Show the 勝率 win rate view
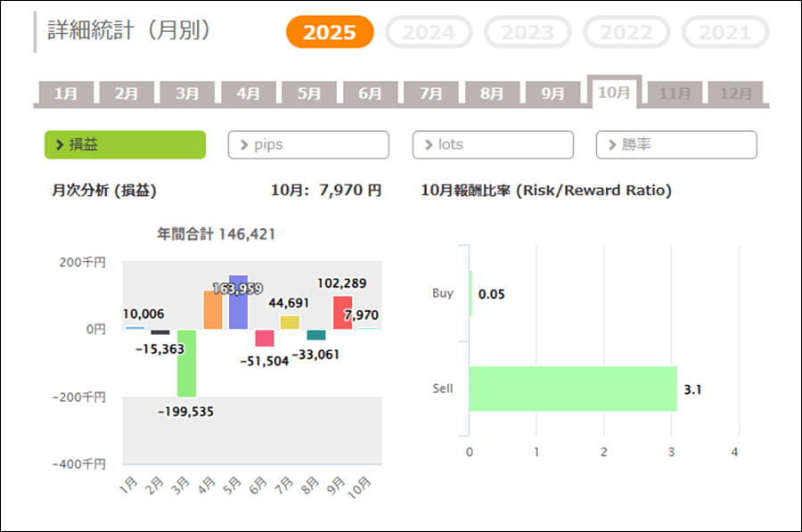This screenshot has width=802, height=532. (676, 144)
